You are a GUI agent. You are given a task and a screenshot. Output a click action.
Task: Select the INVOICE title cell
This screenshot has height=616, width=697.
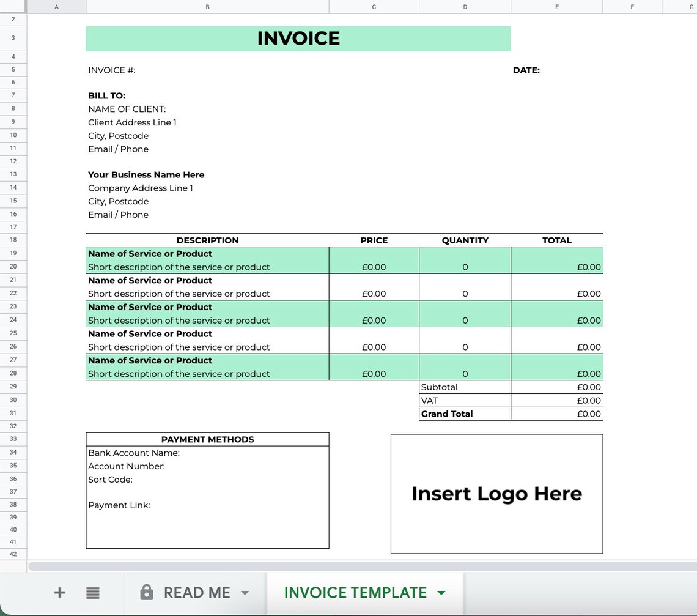click(298, 38)
